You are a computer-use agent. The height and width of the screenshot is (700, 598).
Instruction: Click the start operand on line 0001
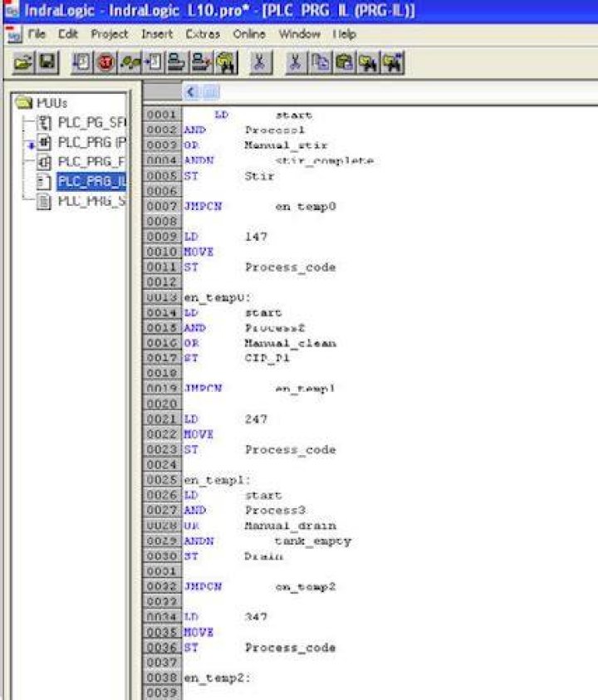coord(294,115)
